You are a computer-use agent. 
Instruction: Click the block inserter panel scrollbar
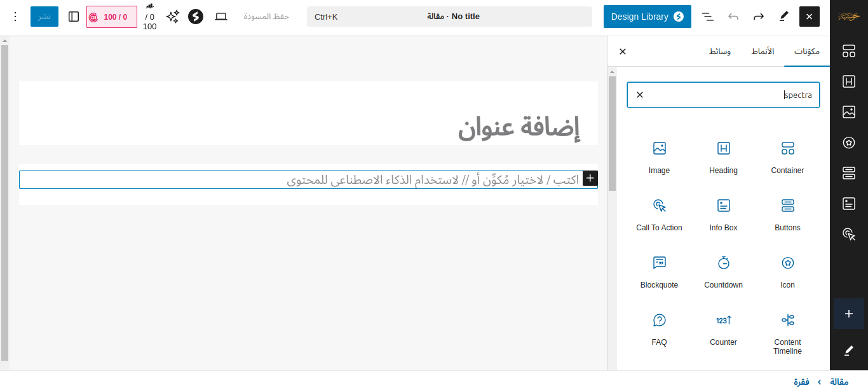pos(612,134)
